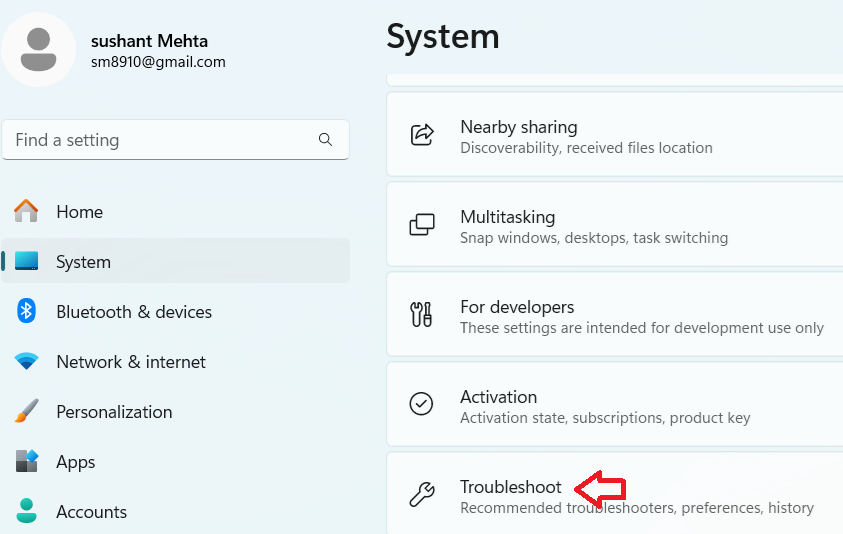
Task: Click the Nearby sharing share icon
Action: 422,136
